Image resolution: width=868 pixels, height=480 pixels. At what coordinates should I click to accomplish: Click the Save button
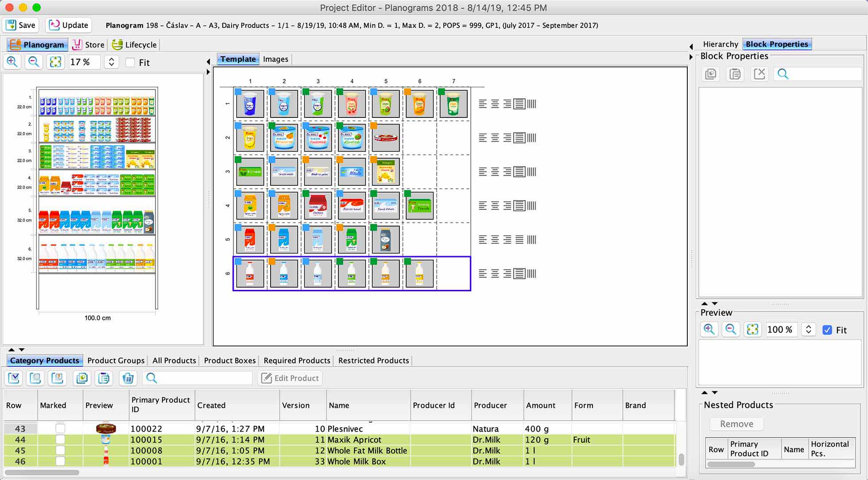pos(21,25)
